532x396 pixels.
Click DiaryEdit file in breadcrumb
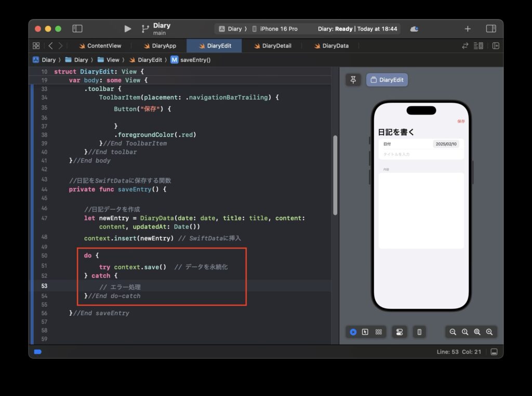[145, 60]
